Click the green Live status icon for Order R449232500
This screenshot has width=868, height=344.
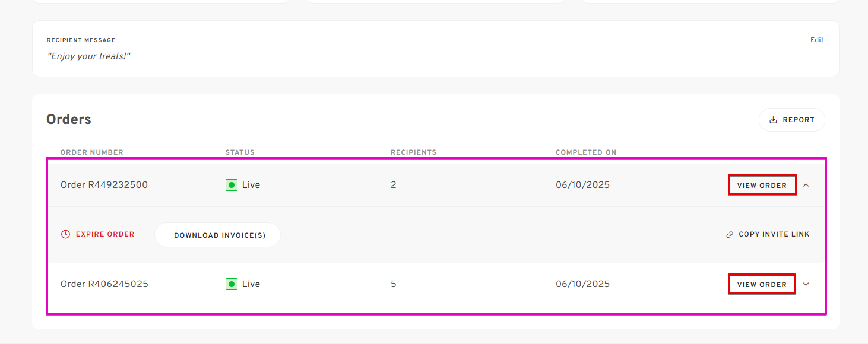pyautogui.click(x=232, y=185)
